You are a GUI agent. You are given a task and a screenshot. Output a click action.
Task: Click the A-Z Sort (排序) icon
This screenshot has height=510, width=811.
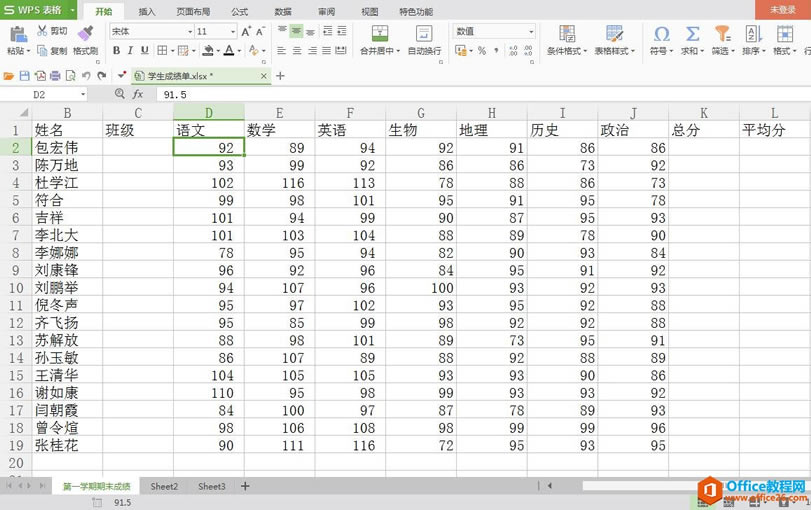click(753, 34)
